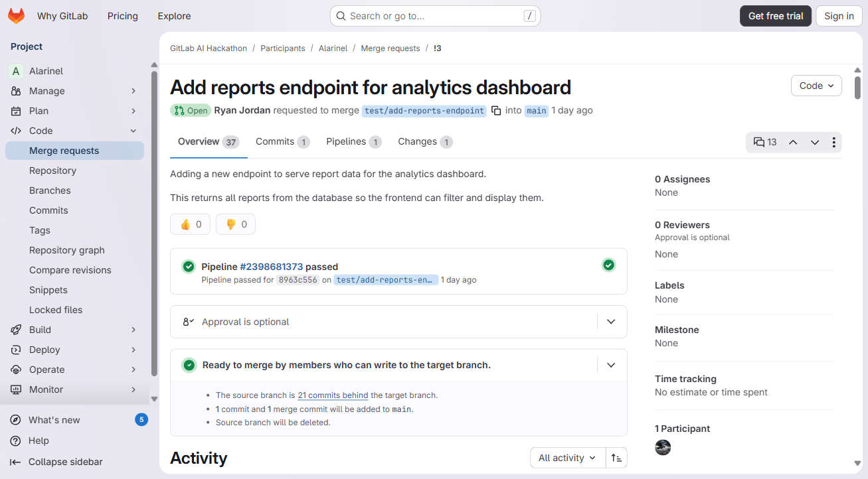Click the Sign in button

[839, 16]
